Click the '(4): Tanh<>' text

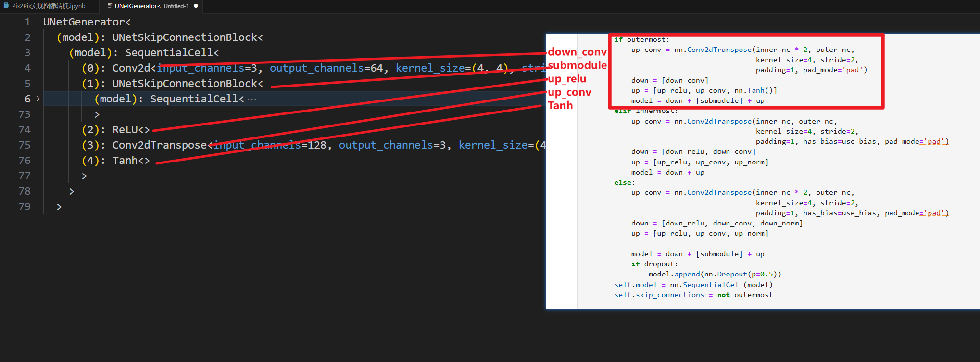pyautogui.click(x=116, y=161)
